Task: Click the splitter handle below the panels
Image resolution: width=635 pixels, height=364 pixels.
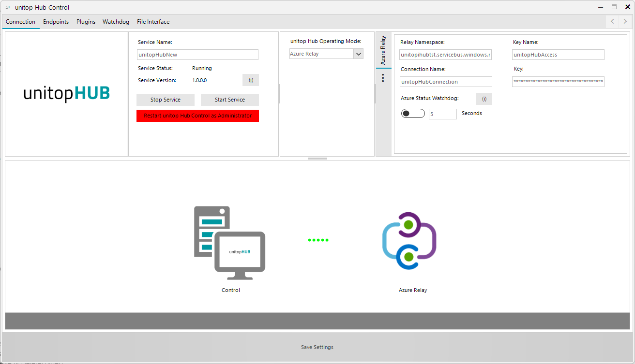Action: [317, 158]
